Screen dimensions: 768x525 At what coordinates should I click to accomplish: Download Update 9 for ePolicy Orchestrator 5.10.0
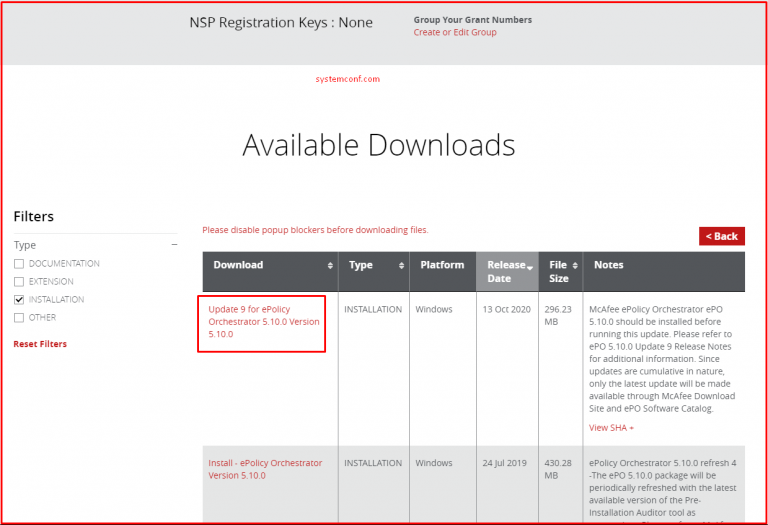[x=264, y=322]
